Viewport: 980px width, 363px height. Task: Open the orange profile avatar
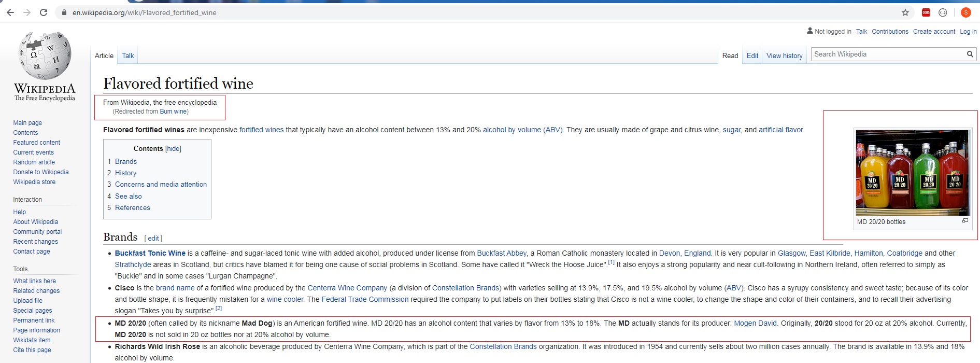965,12
